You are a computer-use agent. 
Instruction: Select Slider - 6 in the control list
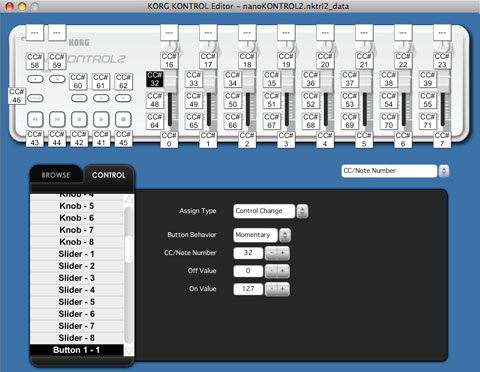click(77, 314)
